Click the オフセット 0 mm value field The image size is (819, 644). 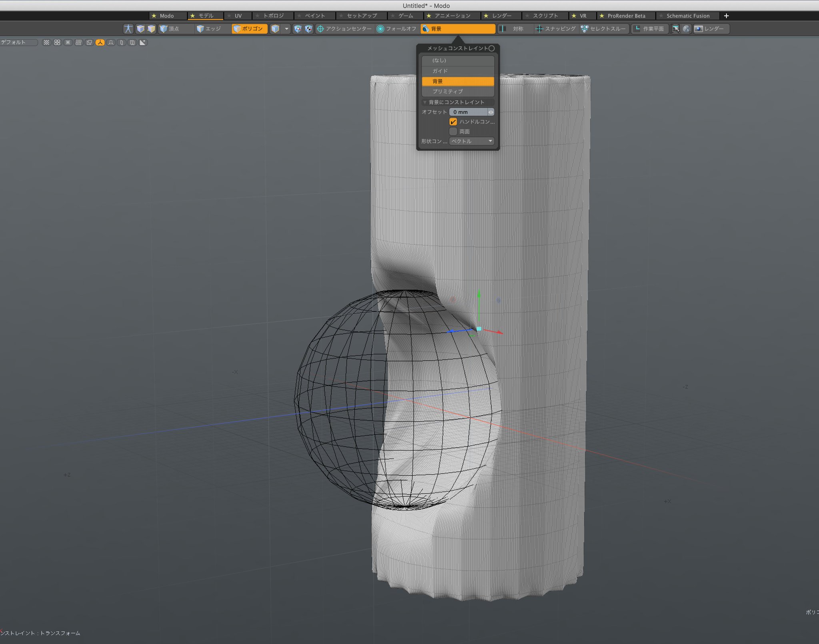pyautogui.click(x=468, y=112)
